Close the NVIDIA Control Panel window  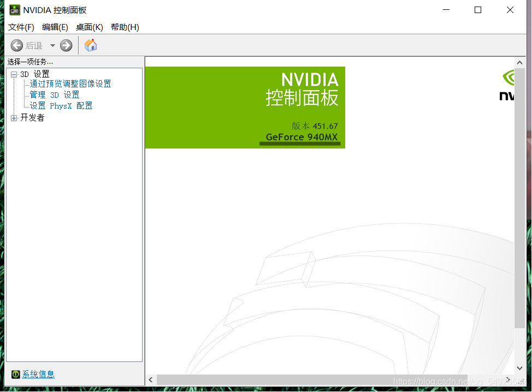(x=510, y=10)
